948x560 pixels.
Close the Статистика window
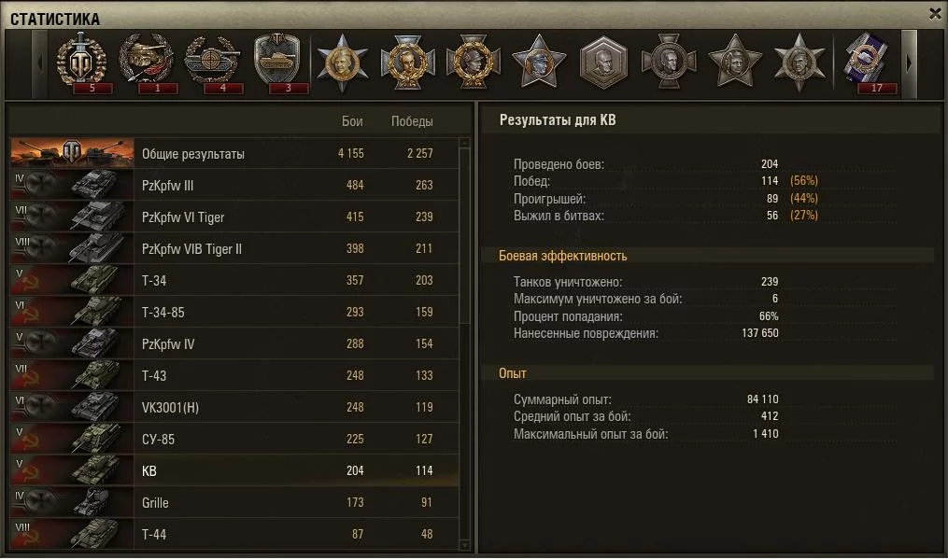[935, 13]
